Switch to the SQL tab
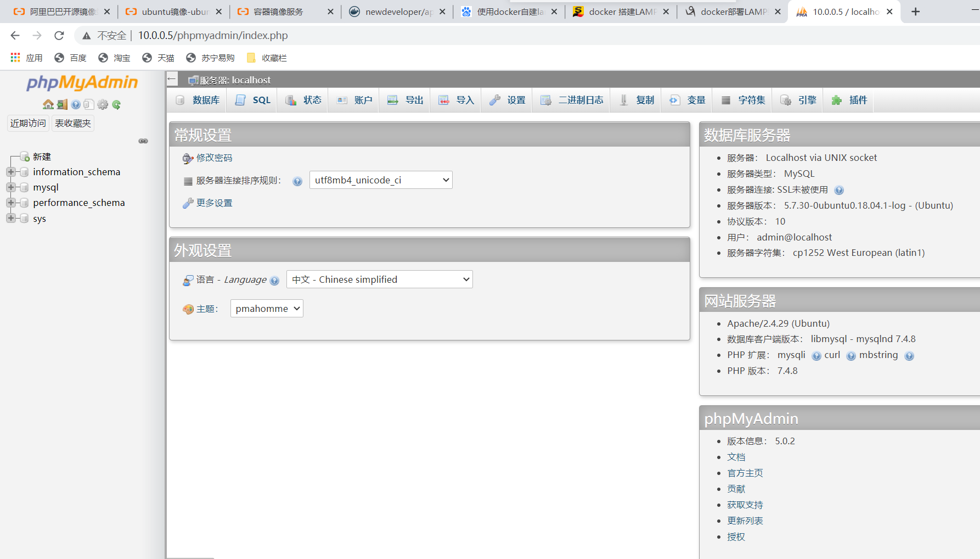This screenshot has width=980, height=559. [x=252, y=100]
